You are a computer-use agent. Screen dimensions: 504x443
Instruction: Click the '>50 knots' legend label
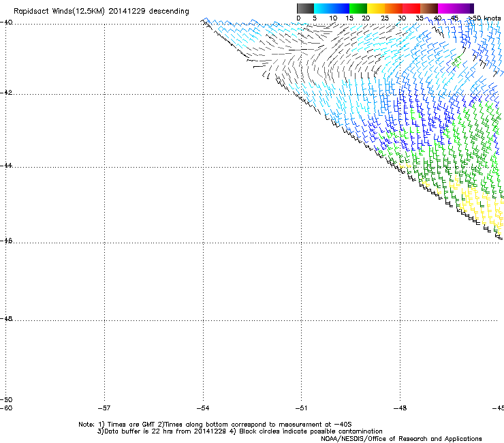tap(485, 18)
